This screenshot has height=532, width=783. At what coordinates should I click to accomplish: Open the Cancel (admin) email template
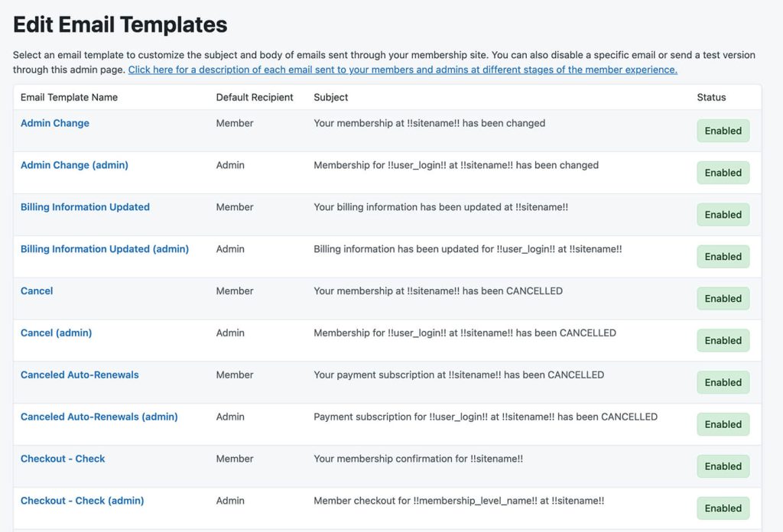[56, 332]
